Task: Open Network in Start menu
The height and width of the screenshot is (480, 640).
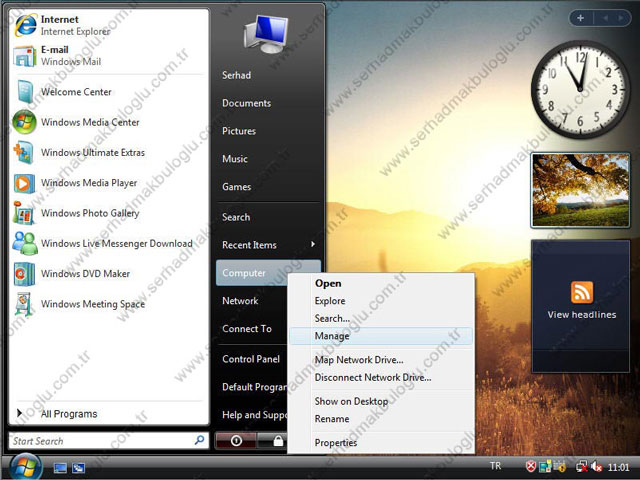Action: tap(240, 301)
